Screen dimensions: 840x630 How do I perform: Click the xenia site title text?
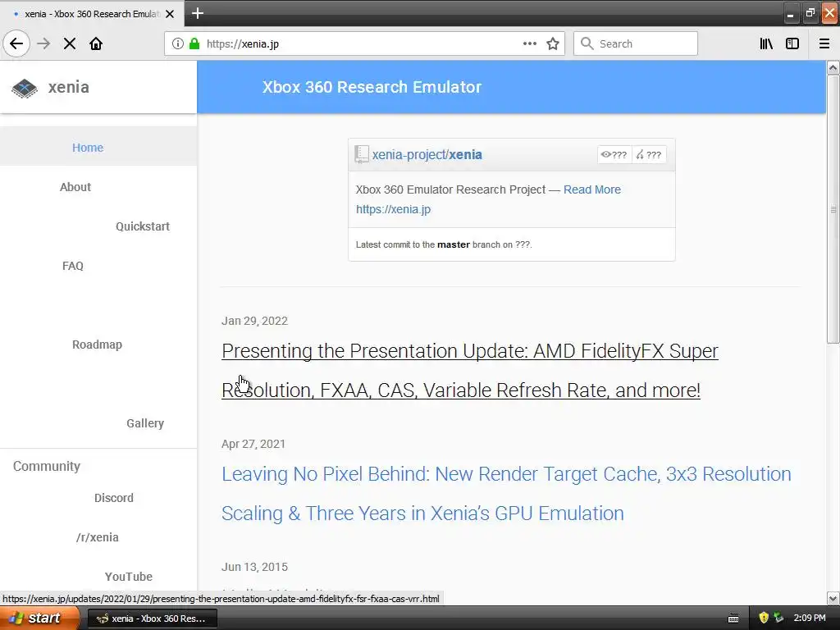[x=69, y=87]
